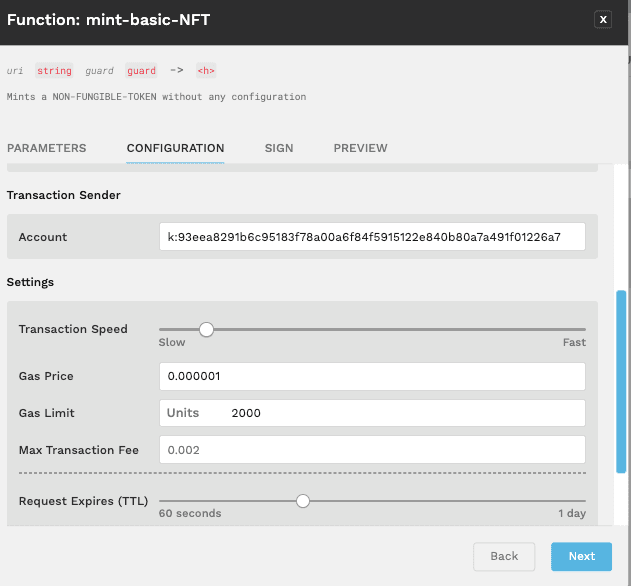Click the '<h>' return type tag
This screenshot has width=631, height=586.
pos(205,71)
